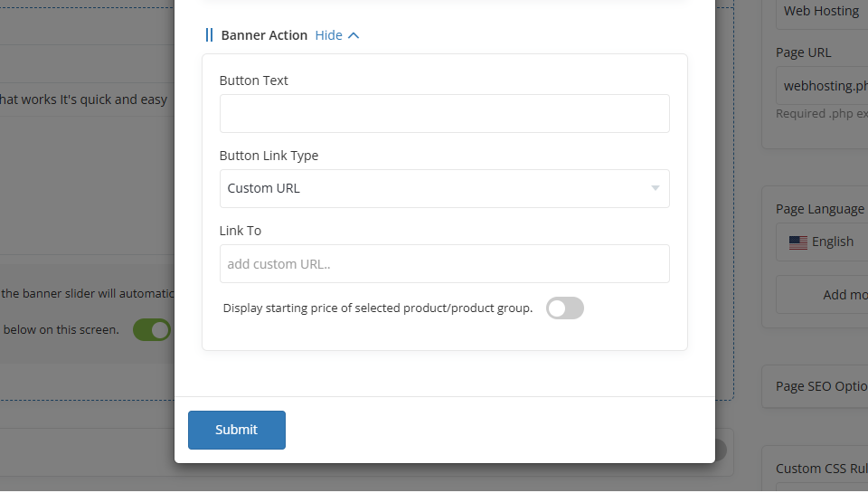Focus the Link To custom URL field

click(444, 264)
